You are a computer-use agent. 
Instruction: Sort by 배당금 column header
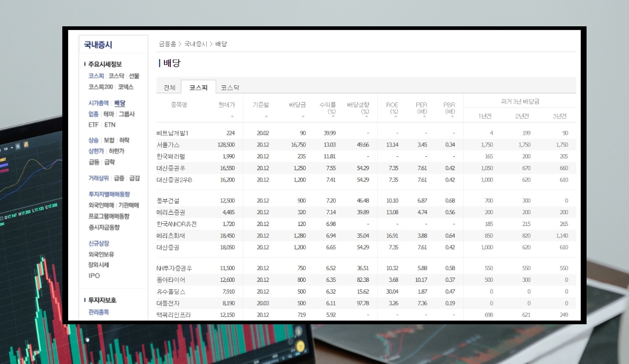coord(297,105)
